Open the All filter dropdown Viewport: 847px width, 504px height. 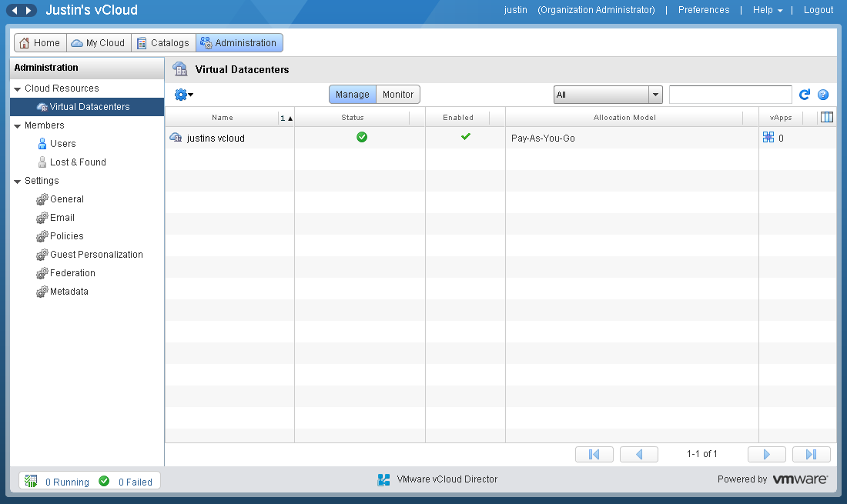(608, 95)
